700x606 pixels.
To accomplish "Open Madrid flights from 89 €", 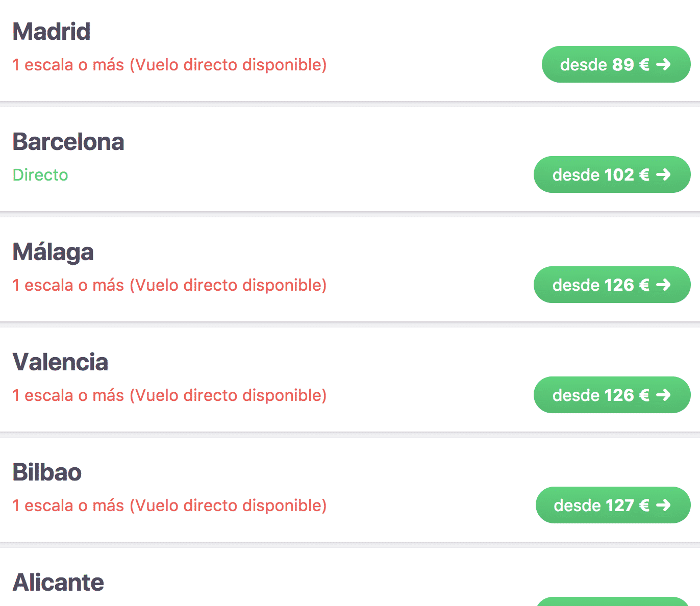I will (616, 64).
